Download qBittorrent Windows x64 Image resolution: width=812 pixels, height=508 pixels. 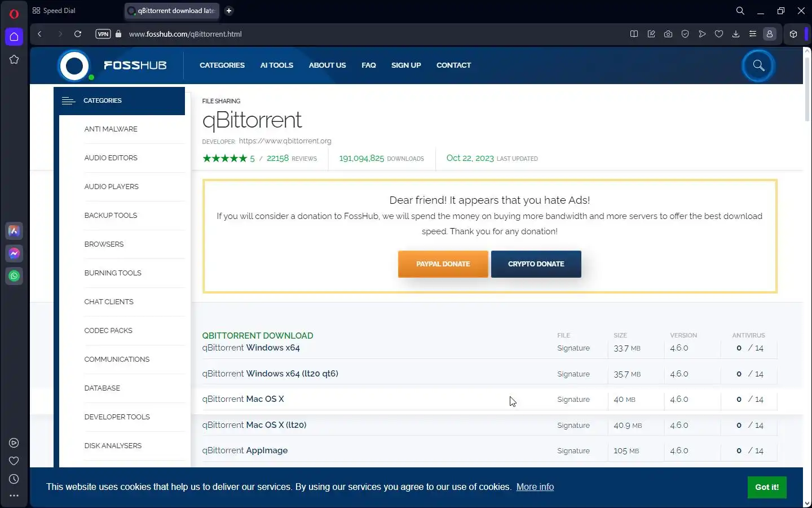click(251, 348)
